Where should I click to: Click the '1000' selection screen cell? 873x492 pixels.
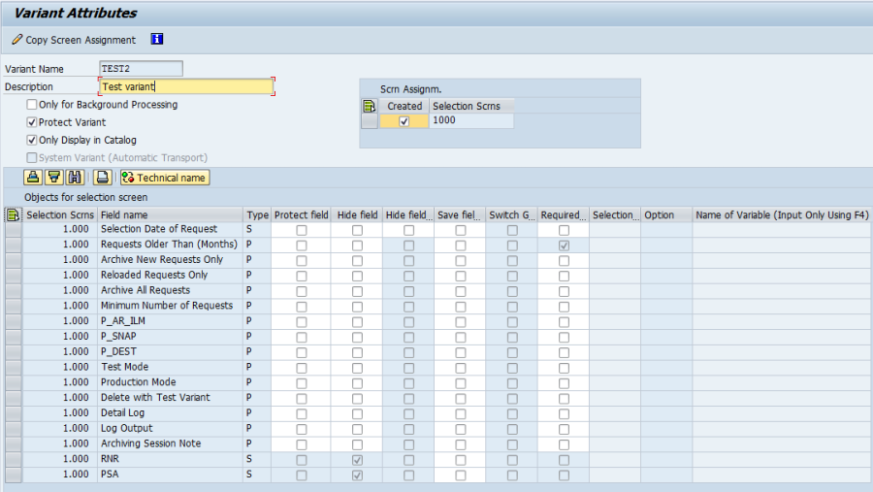coord(471,121)
